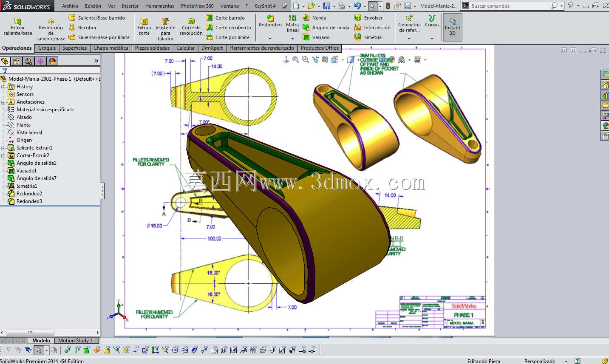Select the Intersección tool
609x364 pixels.
[372, 28]
